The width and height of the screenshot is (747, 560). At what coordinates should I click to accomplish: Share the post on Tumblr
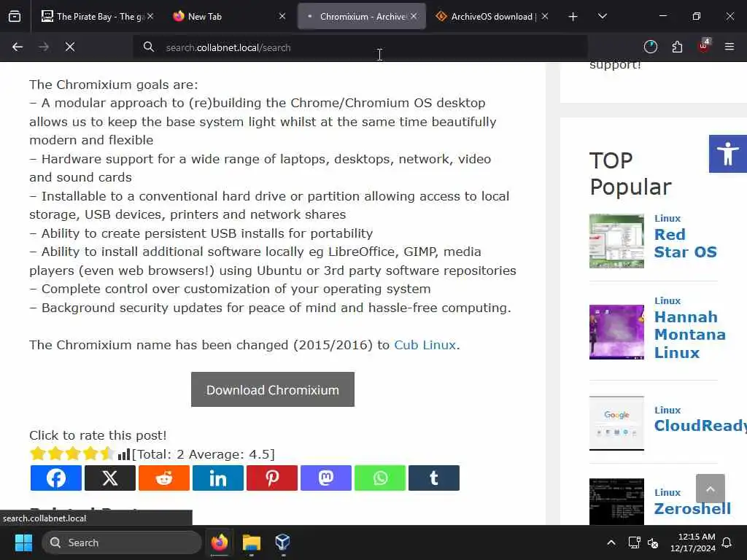coord(434,478)
